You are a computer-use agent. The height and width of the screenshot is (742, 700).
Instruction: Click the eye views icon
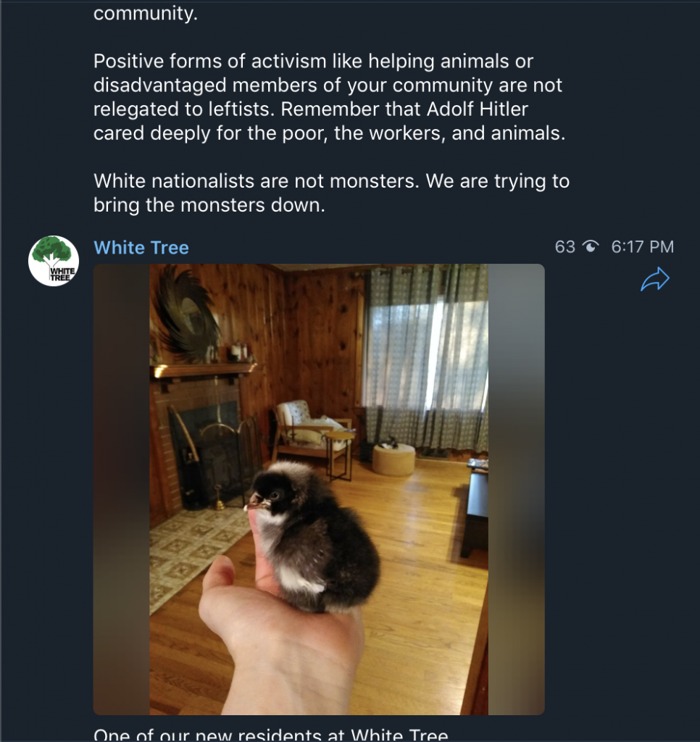pyautogui.click(x=591, y=247)
